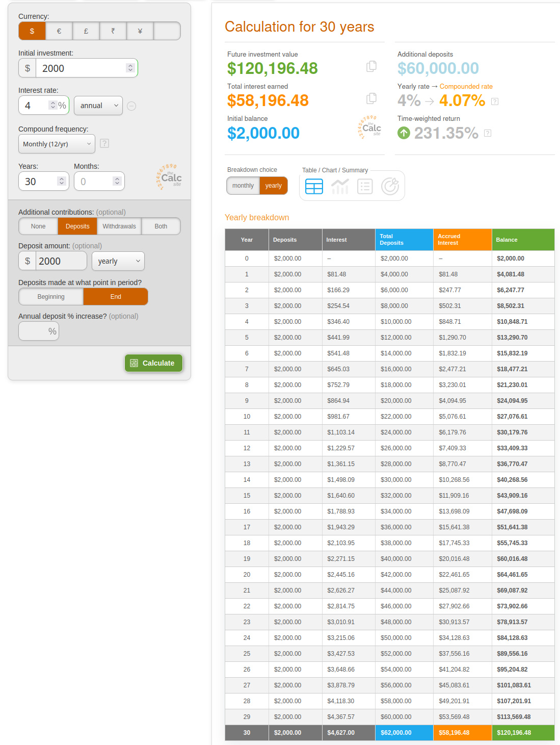Set deposits to End of period
This screenshot has height=745, width=560.
point(116,297)
